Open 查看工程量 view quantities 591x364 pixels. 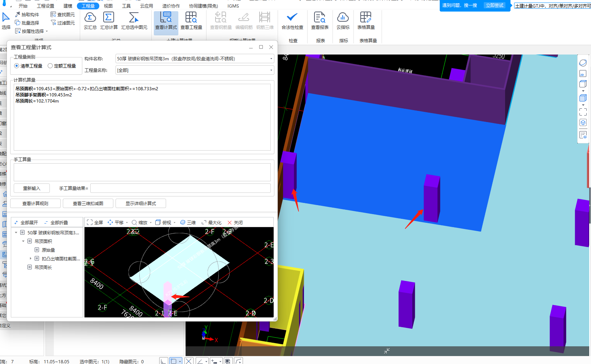point(191,21)
